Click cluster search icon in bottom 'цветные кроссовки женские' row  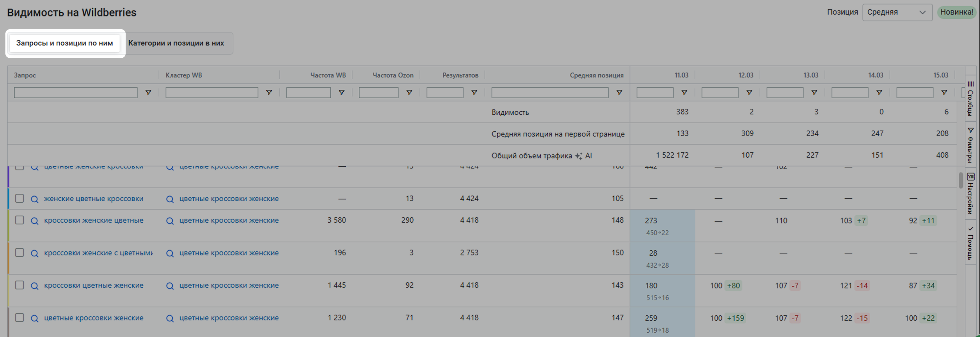click(170, 318)
